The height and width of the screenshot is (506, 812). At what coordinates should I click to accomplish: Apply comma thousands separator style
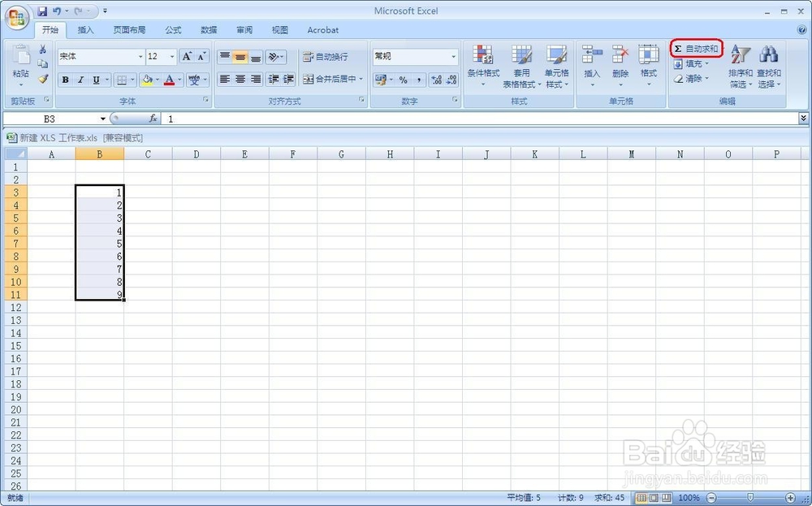(418, 80)
